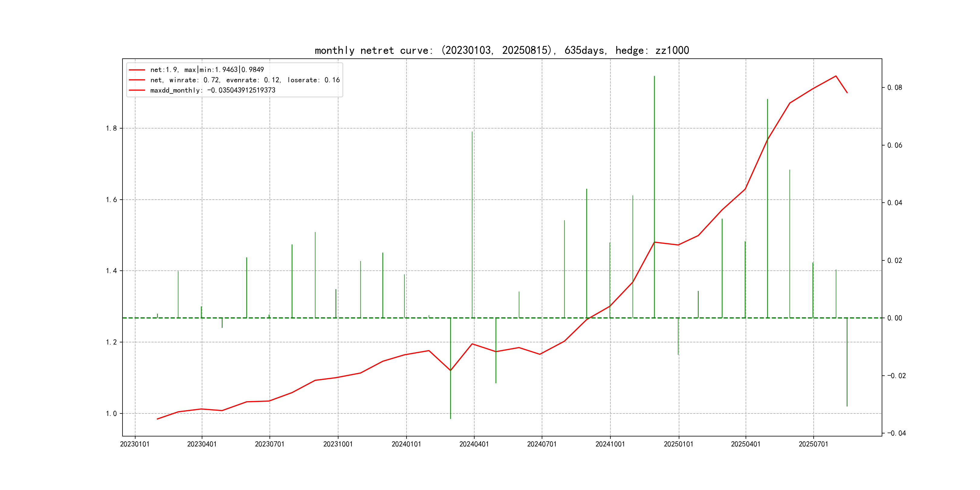Click the 20250401 x-axis tick label
Screen dimensions: 980x490
tap(745, 444)
